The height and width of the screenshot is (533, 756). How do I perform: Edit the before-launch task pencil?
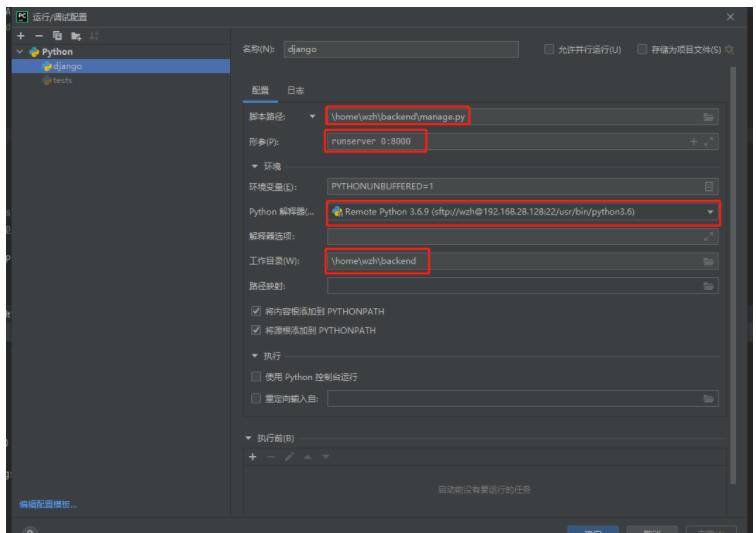[289, 456]
